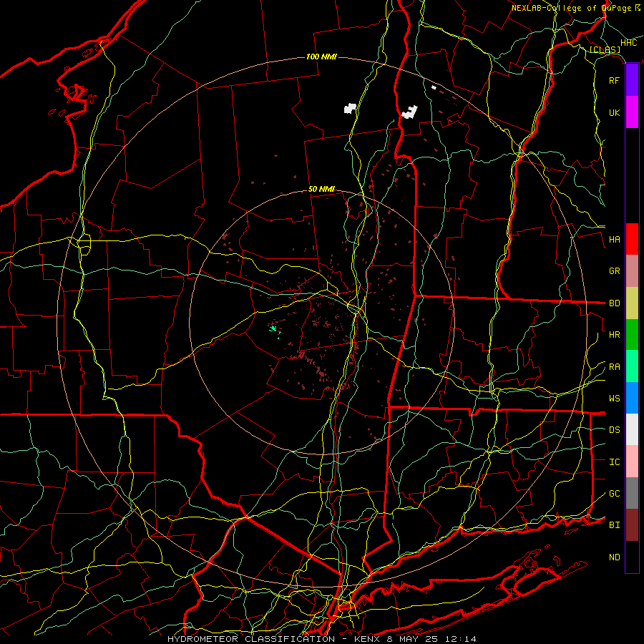Click the RF purple color swatch in legend

[x=632, y=80]
